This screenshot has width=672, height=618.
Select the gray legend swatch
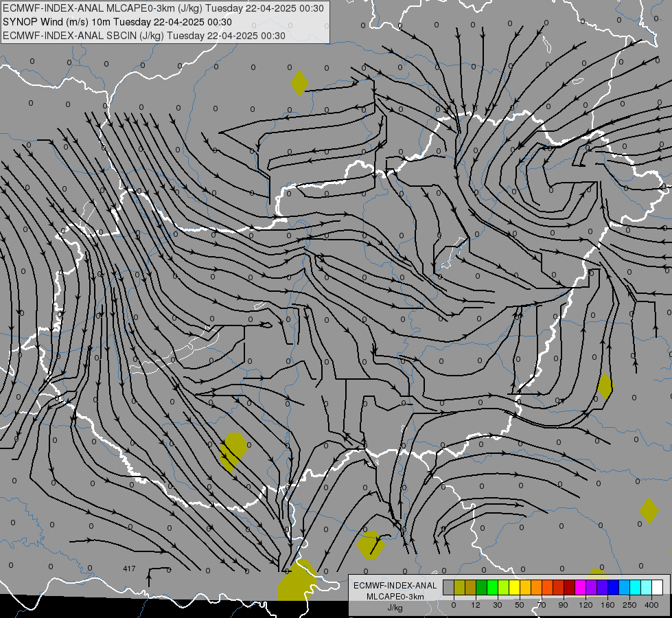(x=449, y=587)
